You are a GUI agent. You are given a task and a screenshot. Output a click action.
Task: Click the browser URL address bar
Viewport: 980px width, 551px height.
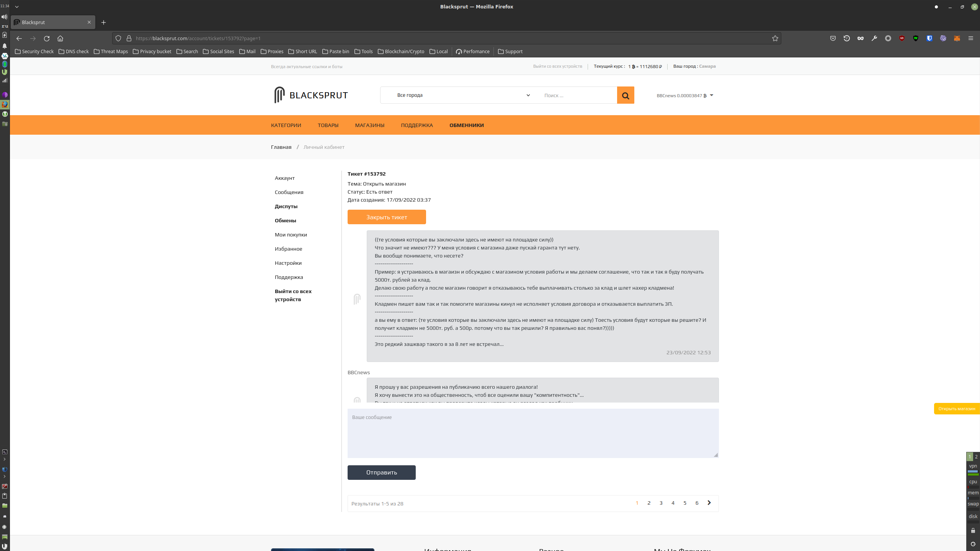[x=446, y=38]
